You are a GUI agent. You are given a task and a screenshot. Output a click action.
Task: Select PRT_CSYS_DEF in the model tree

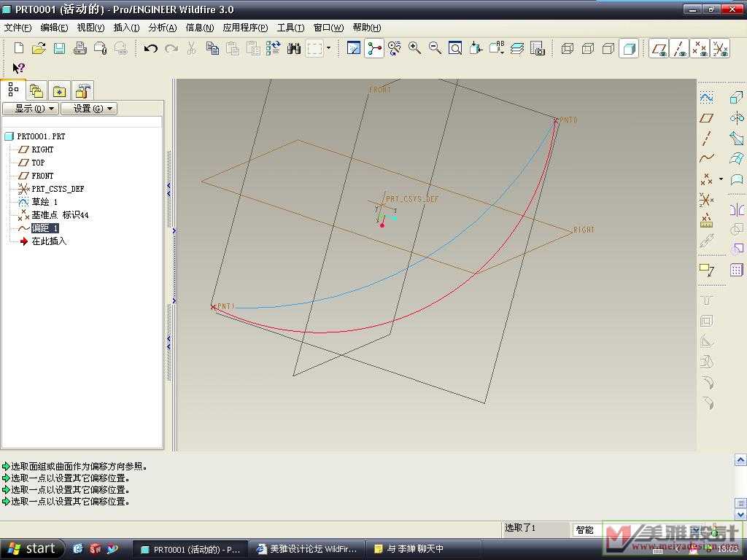click(58, 189)
